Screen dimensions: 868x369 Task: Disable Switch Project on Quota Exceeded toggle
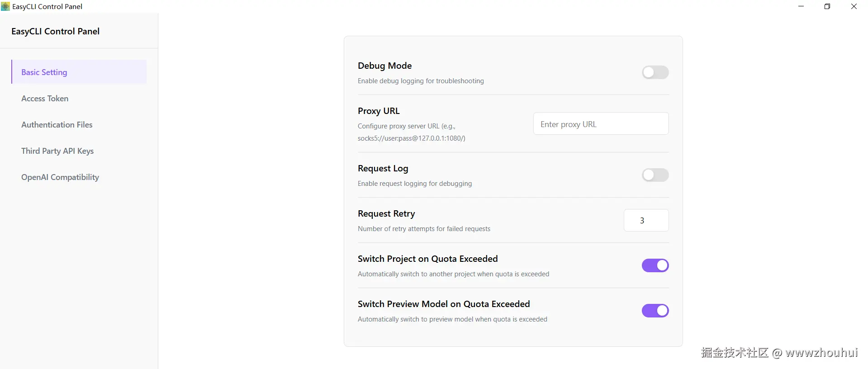(655, 265)
